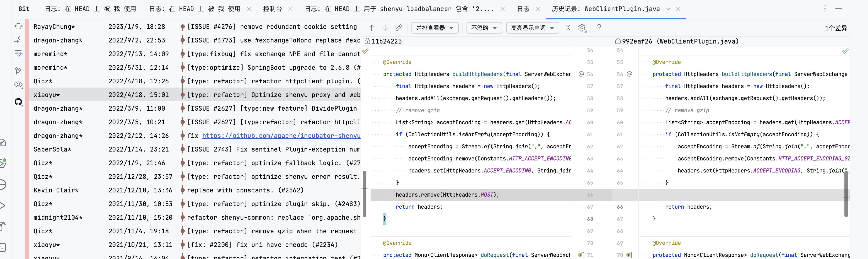Jump to previous difference with up arrow
Screen dimensions: 868x259
click(x=371, y=28)
